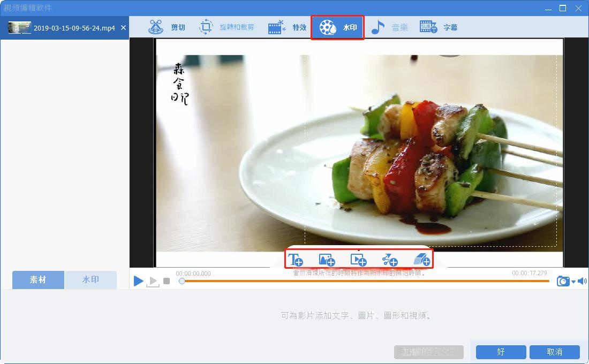
Task: Close the 2019-03-15-09-56-24.mp4 file tab
Action: 123,28
